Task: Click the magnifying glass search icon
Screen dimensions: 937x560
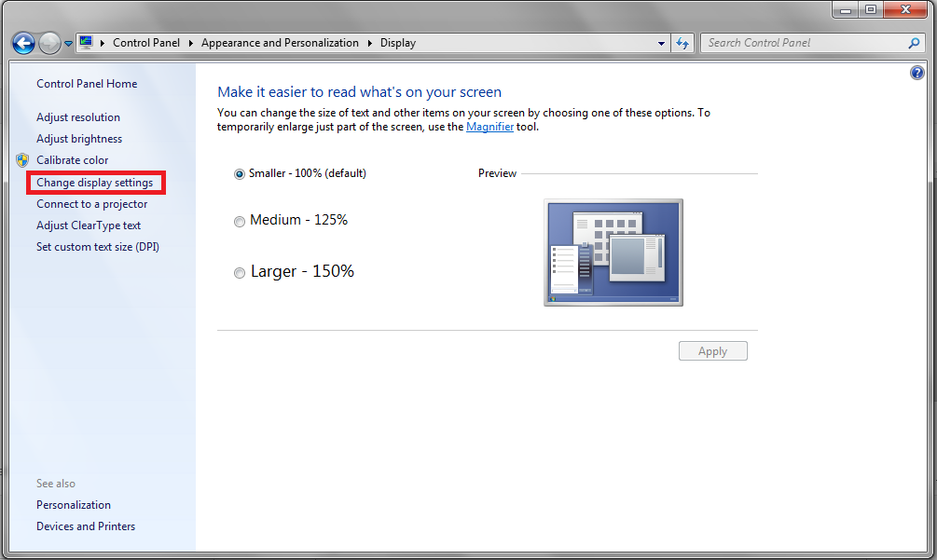Action: [914, 43]
